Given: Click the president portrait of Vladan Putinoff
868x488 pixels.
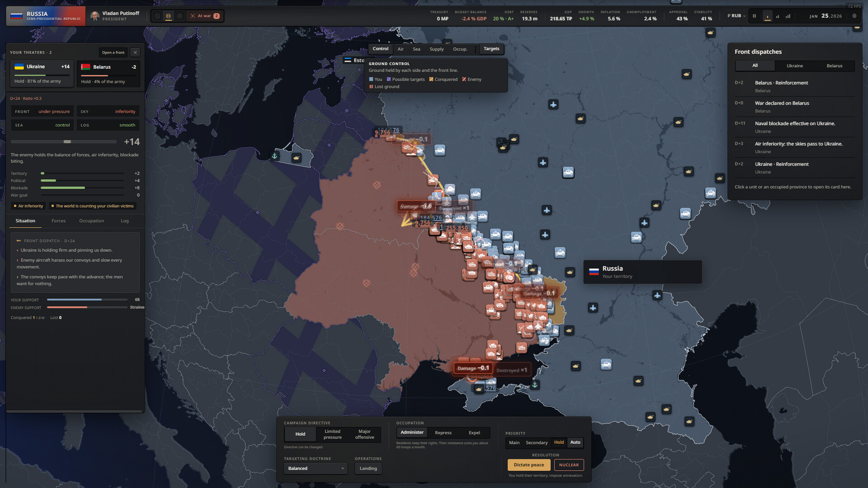Looking at the screenshot, I should coord(94,16).
